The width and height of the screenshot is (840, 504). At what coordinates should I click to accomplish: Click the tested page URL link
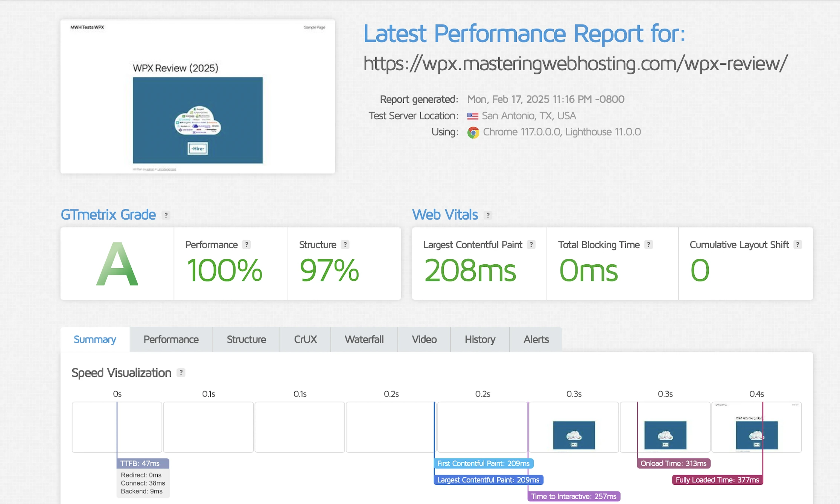(x=575, y=63)
